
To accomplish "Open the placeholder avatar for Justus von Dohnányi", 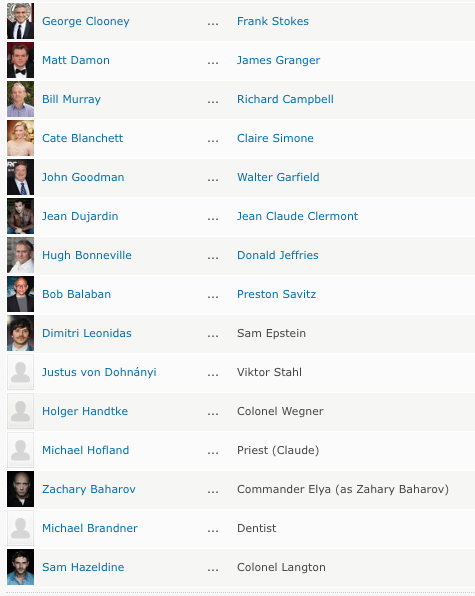I will pos(21,372).
